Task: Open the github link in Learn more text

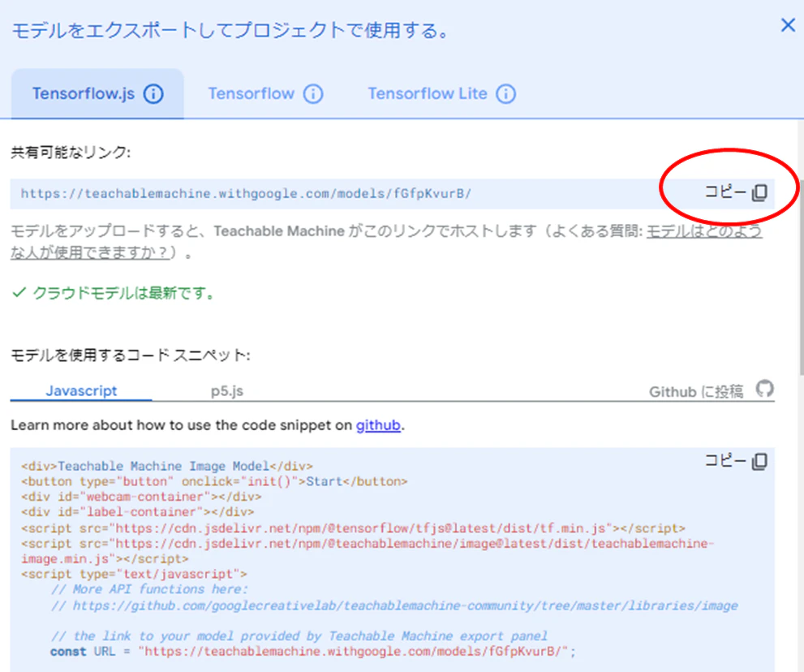Action: point(378,425)
